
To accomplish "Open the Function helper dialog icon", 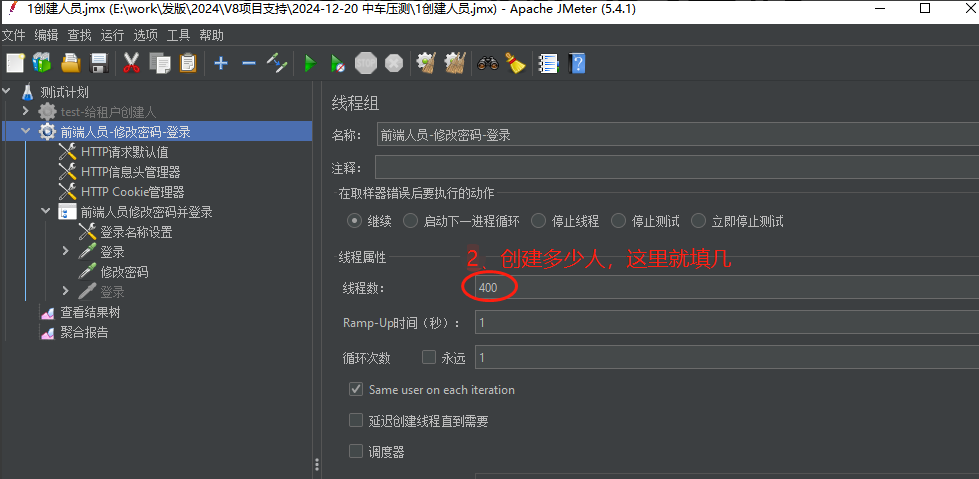I will (x=548, y=63).
